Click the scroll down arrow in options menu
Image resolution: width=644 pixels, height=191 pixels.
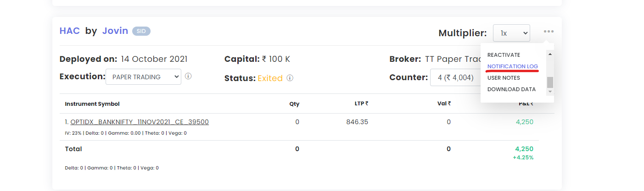[x=550, y=92]
